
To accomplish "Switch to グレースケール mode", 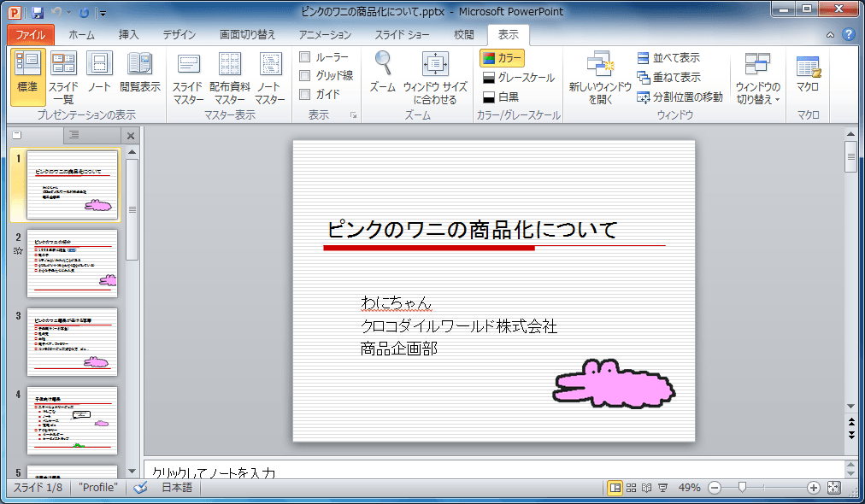I will [x=518, y=78].
